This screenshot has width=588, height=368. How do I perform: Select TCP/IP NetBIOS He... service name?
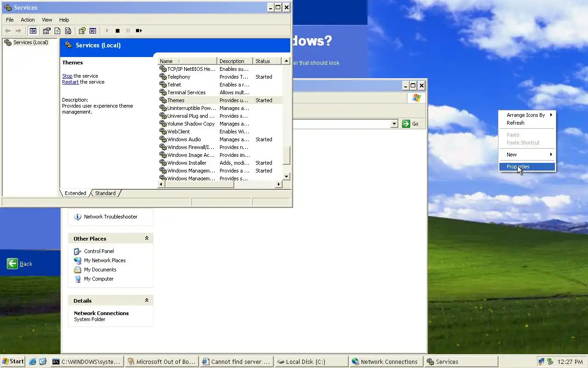[191, 69]
